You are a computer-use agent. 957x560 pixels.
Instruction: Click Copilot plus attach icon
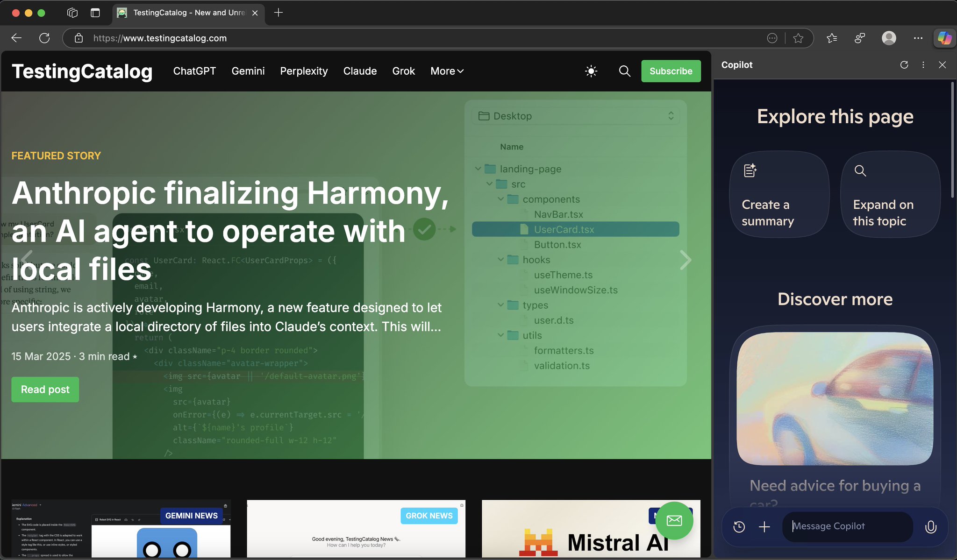point(764,527)
